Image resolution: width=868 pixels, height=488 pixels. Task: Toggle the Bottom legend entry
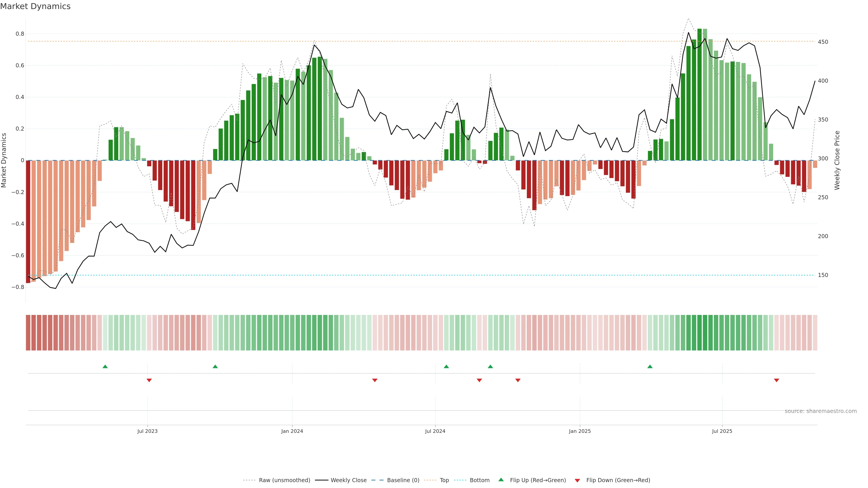point(479,480)
